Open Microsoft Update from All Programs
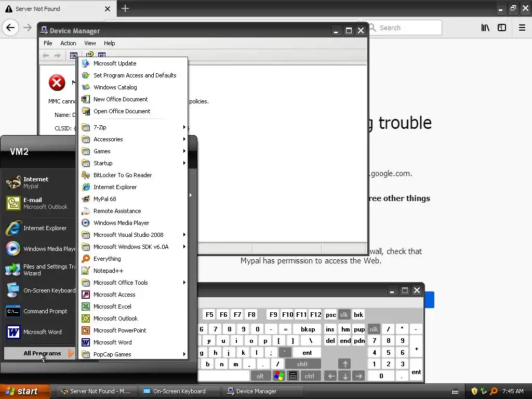Viewport: 532px width, 399px height. (133, 63)
